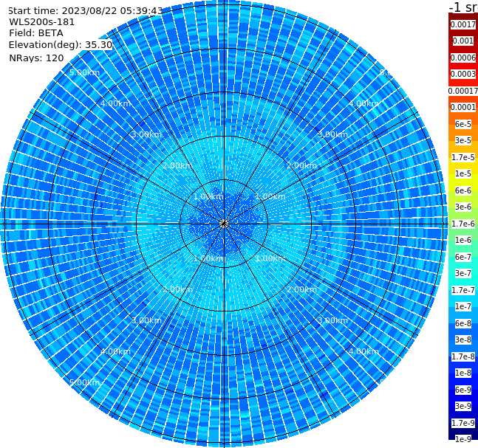Click the lower-right 1.00km range label
Image resolution: width=478 pixels, height=448 pixels.
pos(270,258)
